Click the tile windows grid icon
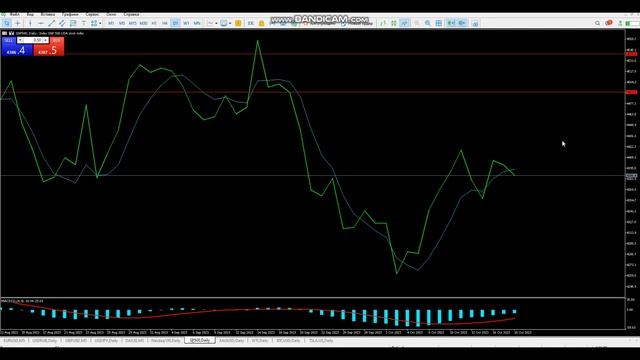Screen dimensions: 640x360 438,23
